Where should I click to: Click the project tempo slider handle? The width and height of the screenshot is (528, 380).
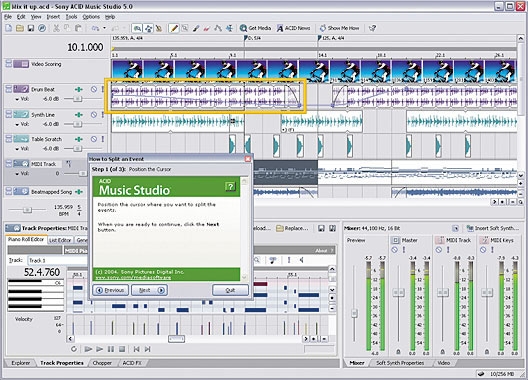pos(28,210)
